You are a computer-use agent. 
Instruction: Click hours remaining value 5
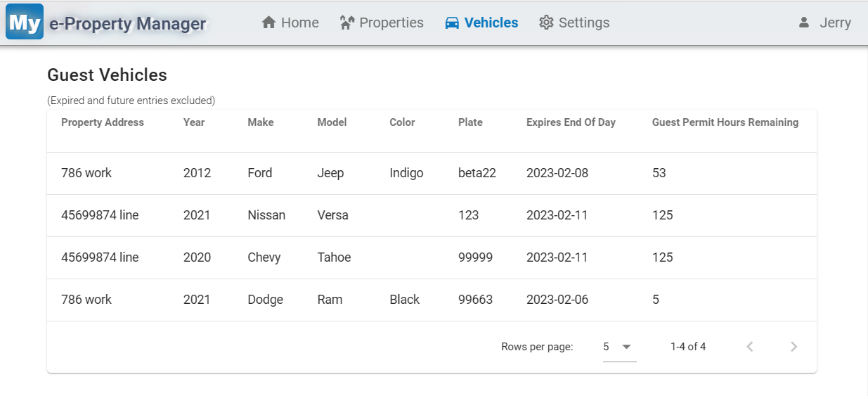[656, 300]
